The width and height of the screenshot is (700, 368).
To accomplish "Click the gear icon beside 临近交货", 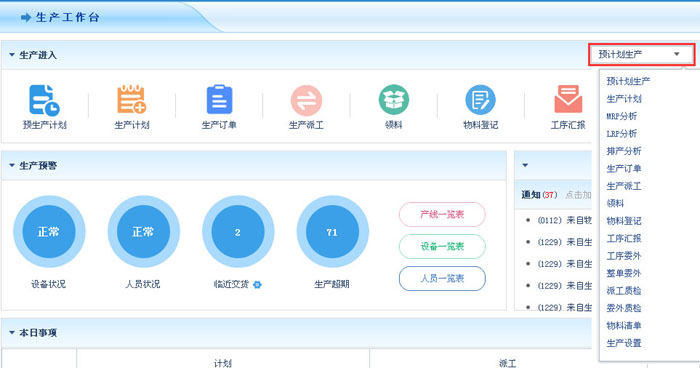I will (x=257, y=284).
